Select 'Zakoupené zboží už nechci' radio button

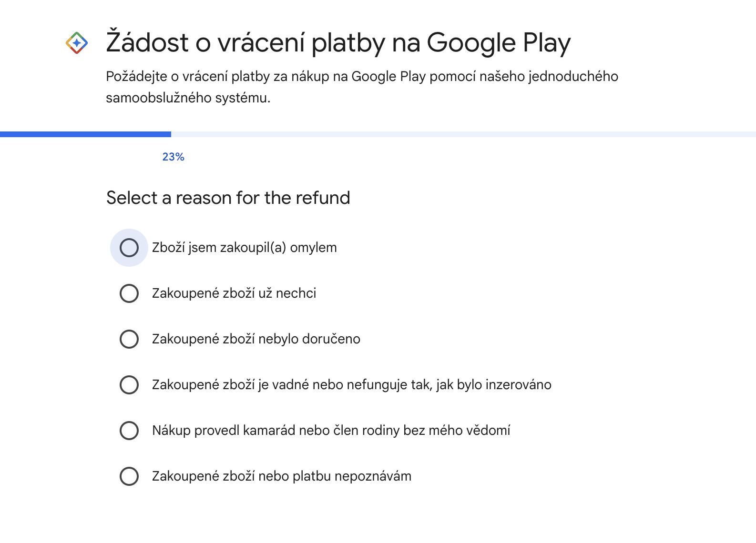pos(128,293)
